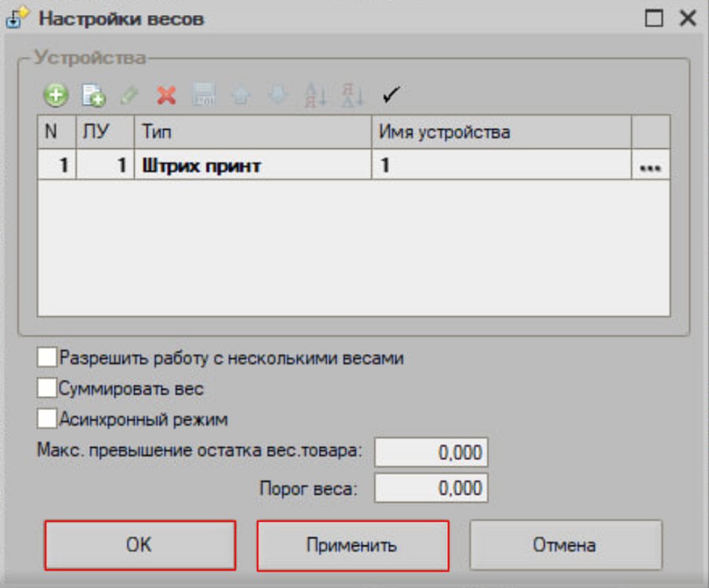Sort devices descending Я-А
The height and width of the screenshot is (588, 709).
coord(352,95)
